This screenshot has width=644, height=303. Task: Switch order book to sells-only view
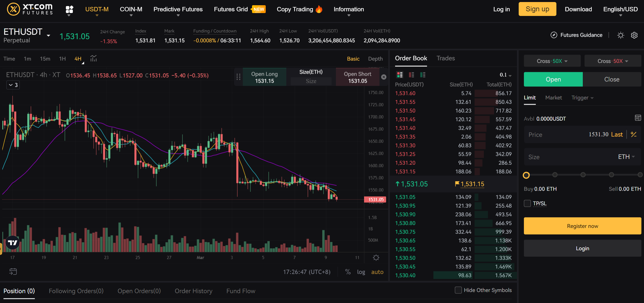(411, 75)
